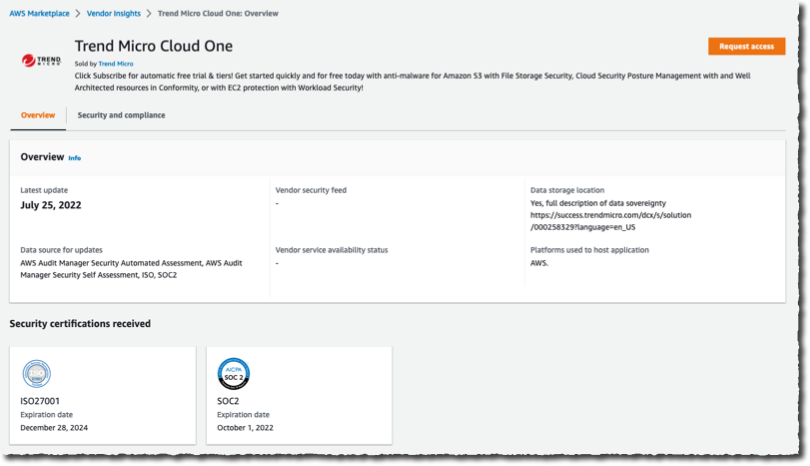Select the ISO27001 certification card
The height and width of the screenshot is (466, 810).
(x=103, y=395)
